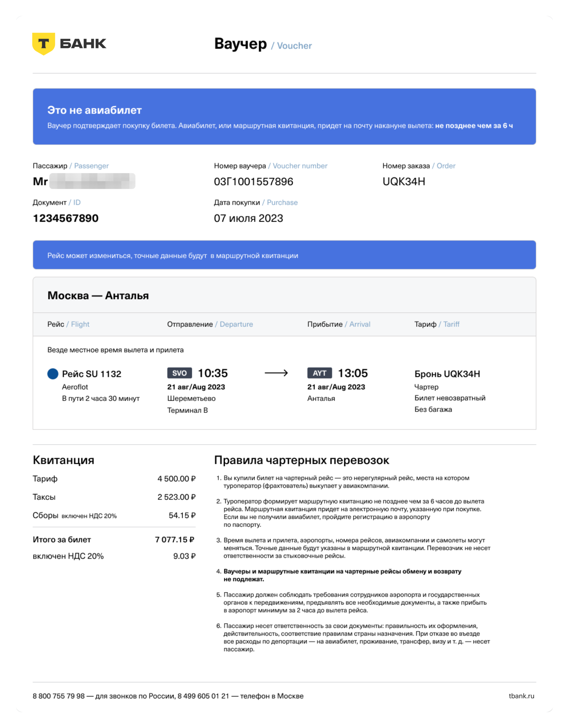The width and height of the screenshot is (569, 728).
Task: Click the document ID 1234567890
Action: [x=66, y=218]
